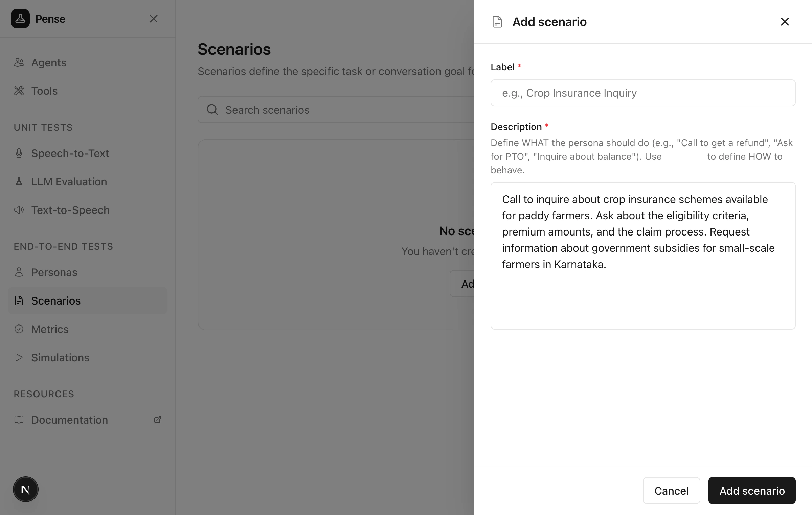Collapse the sidebar with the X

[x=154, y=19]
